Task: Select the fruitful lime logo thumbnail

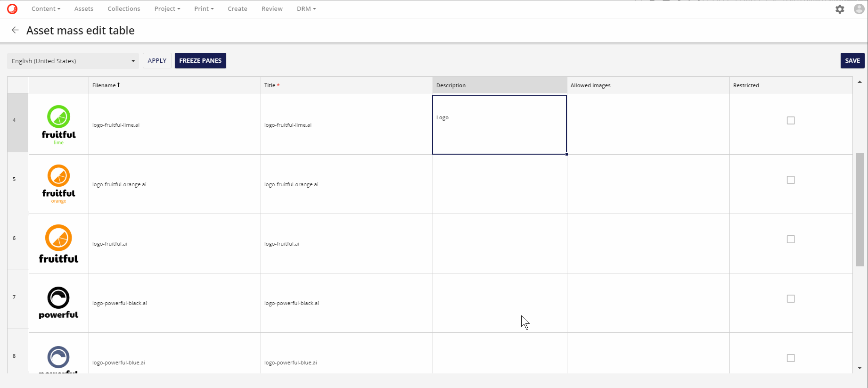Action: (59, 125)
